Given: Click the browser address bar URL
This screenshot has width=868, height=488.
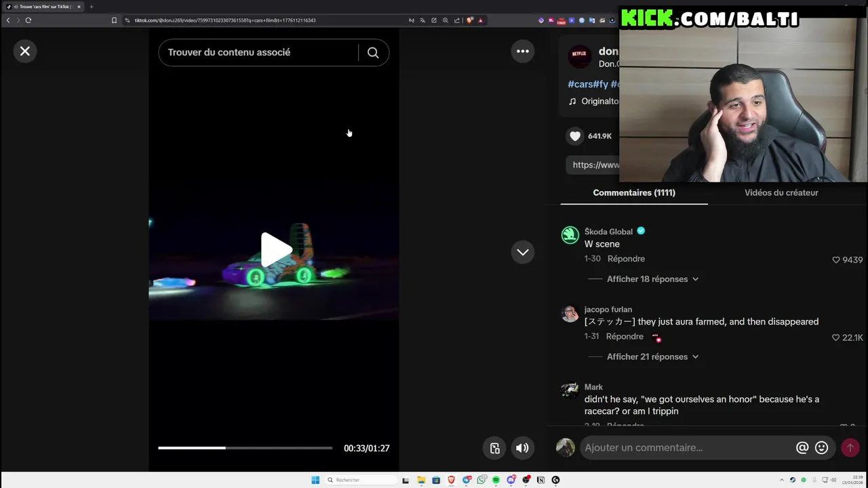Looking at the screenshot, I should pos(225,20).
